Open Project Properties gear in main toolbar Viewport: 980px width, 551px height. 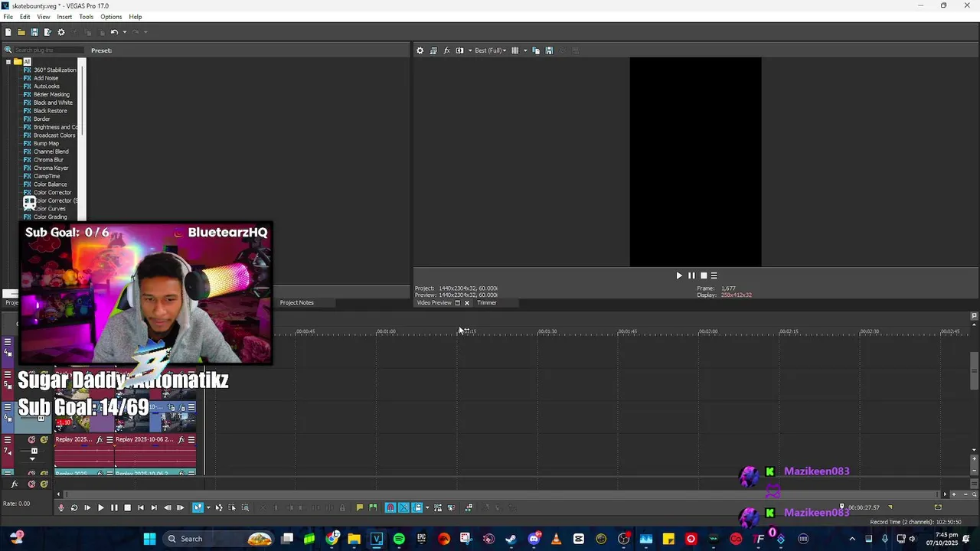(61, 32)
